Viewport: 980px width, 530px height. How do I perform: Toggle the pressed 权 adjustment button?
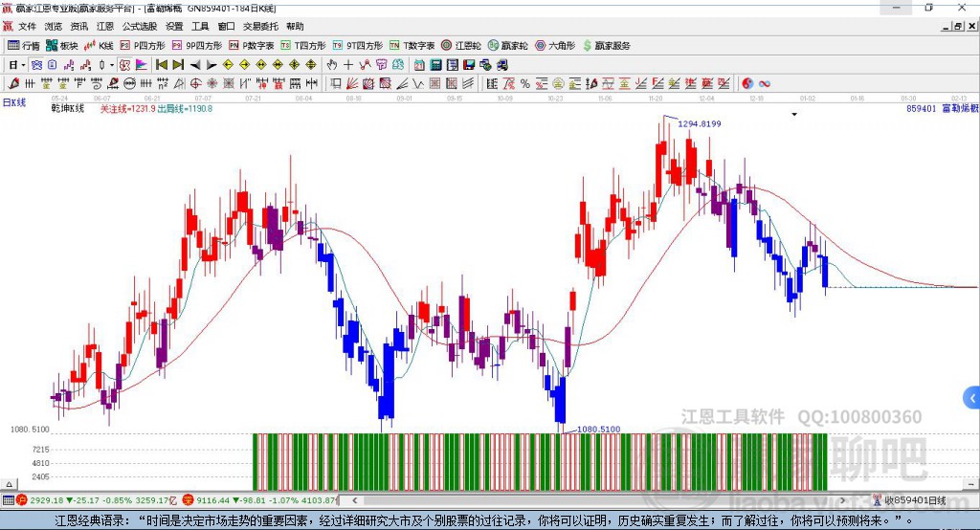(x=125, y=65)
